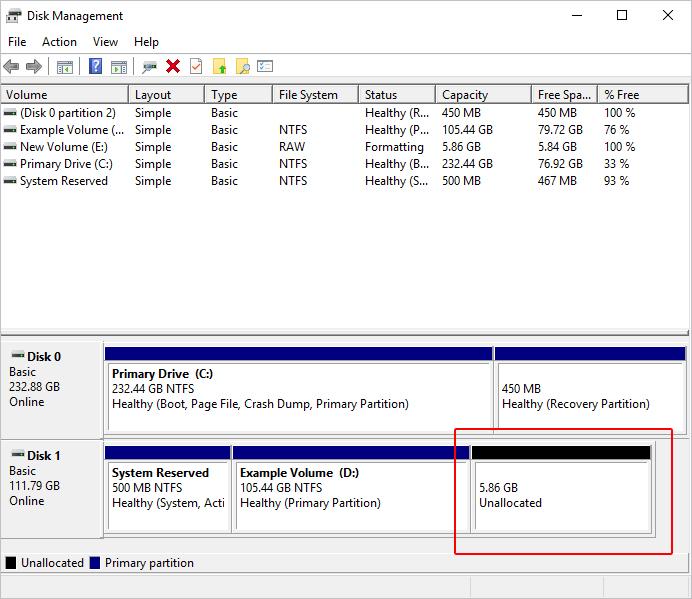Sort by the File System column header
Image resolution: width=692 pixels, height=599 pixels.
316,94
